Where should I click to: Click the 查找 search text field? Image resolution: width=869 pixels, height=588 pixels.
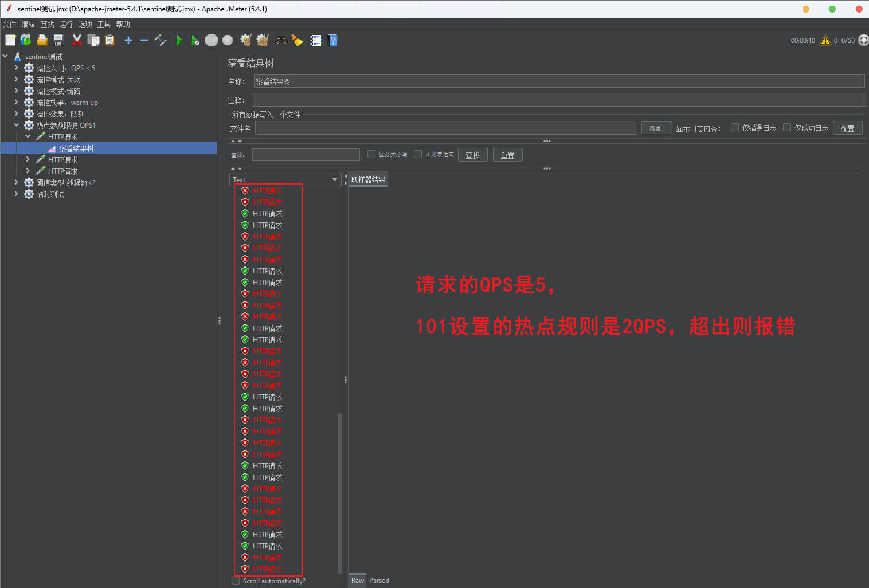306,155
